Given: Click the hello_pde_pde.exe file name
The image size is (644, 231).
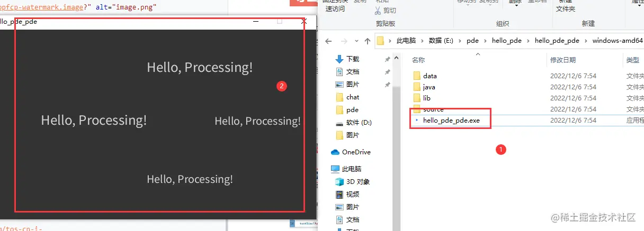Looking at the screenshot, I should (x=451, y=120).
